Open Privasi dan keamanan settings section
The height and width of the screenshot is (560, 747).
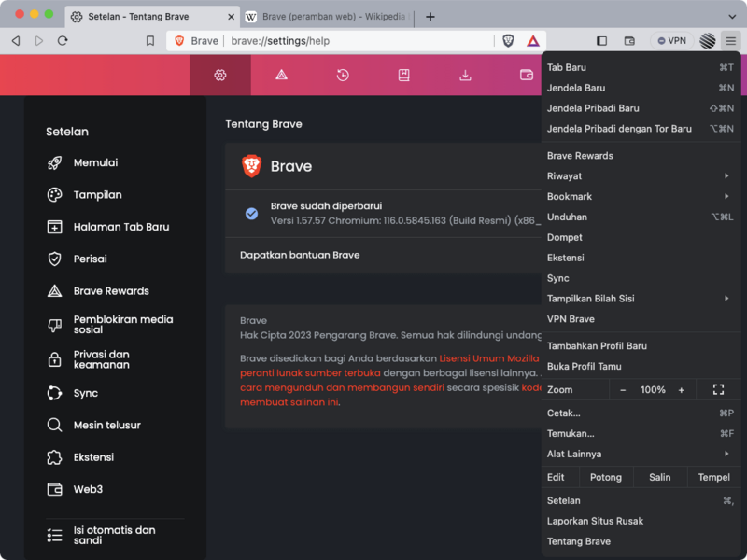102,359
